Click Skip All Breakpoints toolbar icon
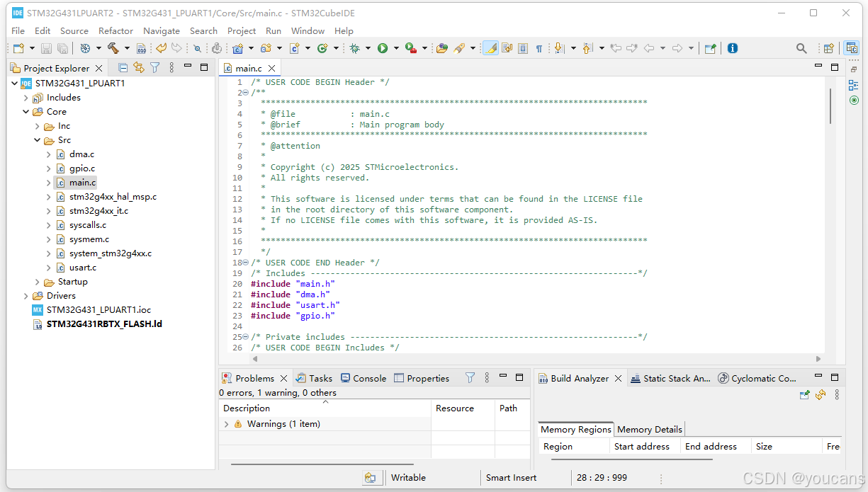 (x=197, y=48)
